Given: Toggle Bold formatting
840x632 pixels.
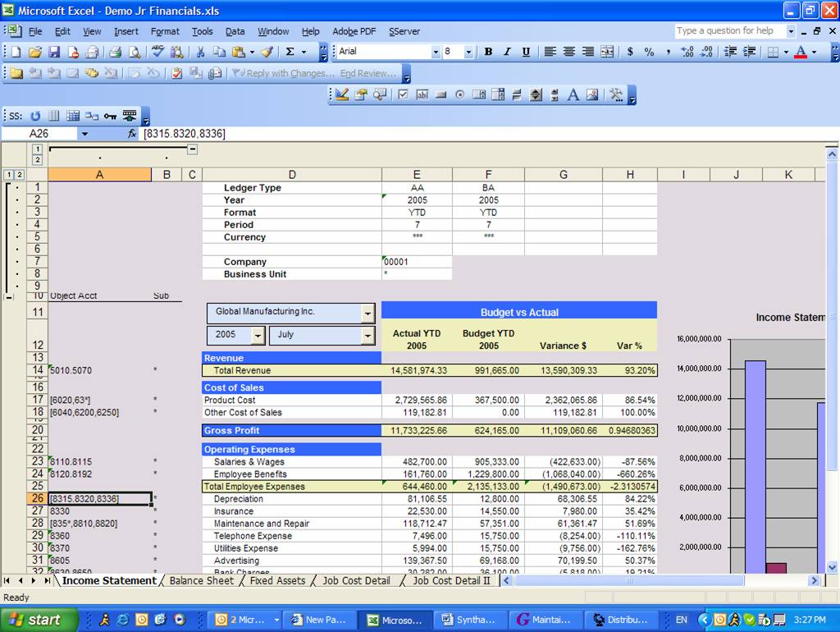Looking at the screenshot, I should [488, 52].
